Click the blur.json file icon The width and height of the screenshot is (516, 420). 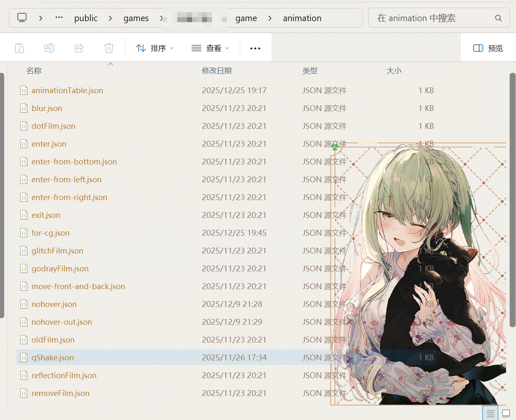pyautogui.click(x=24, y=108)
